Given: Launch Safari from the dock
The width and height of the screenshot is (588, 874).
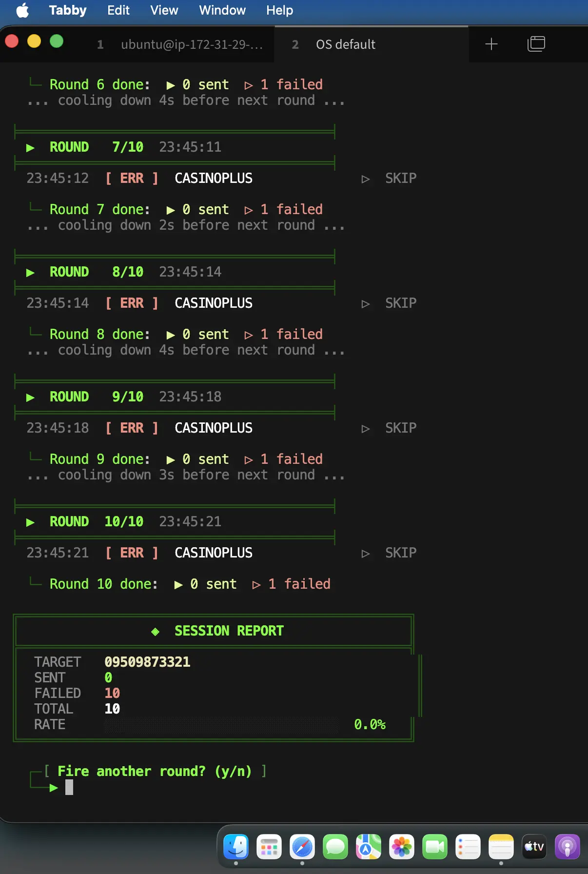Looking at the screenshot, I should pyautogui.click(x=302, y=847).
